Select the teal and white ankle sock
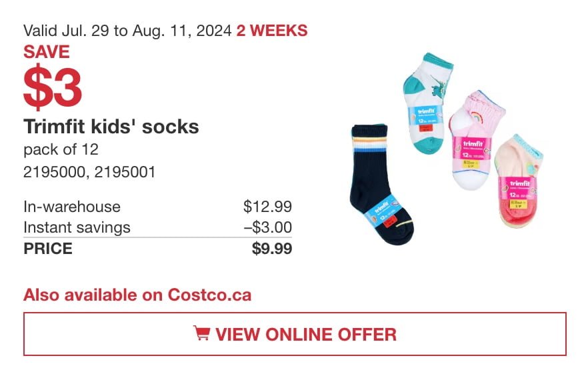 tap(427, 103)
